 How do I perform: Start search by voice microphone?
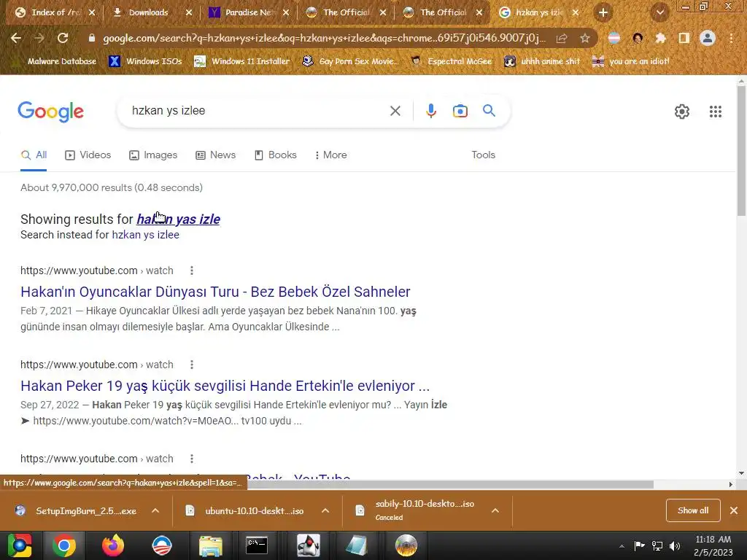[430, 111]
